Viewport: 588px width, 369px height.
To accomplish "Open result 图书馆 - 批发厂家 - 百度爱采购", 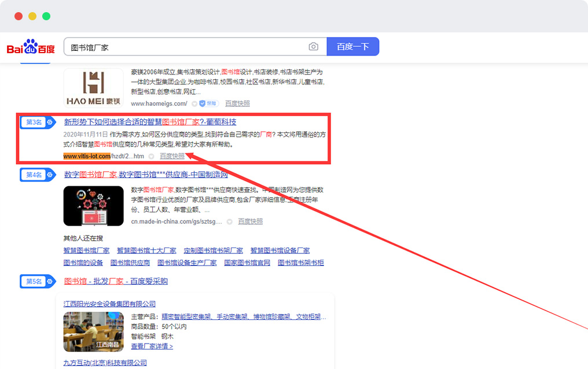I will click(x=116, y=281).
